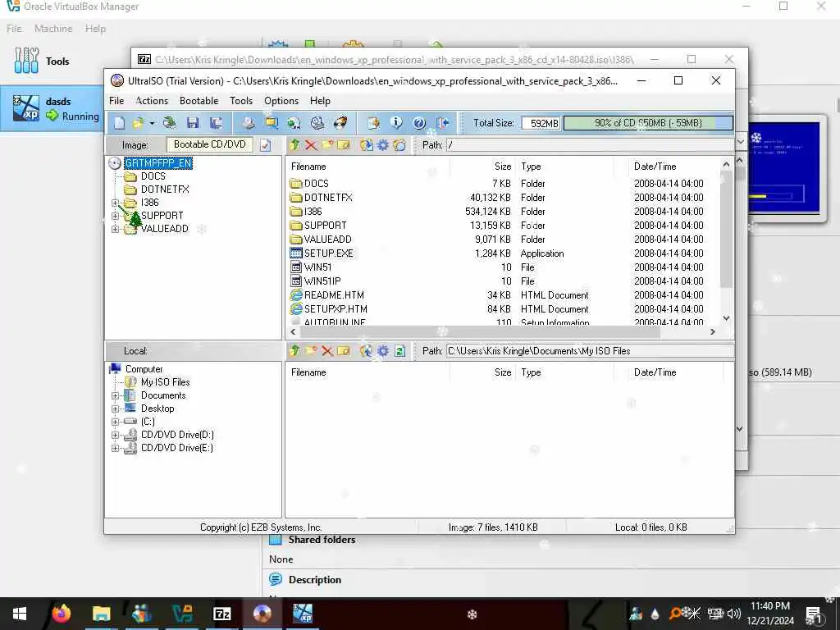This screenshot has height=630, width=840.
Task: Toggle boot info checkmark beside Bootable CD/DVD
Action: pos(265,144)
